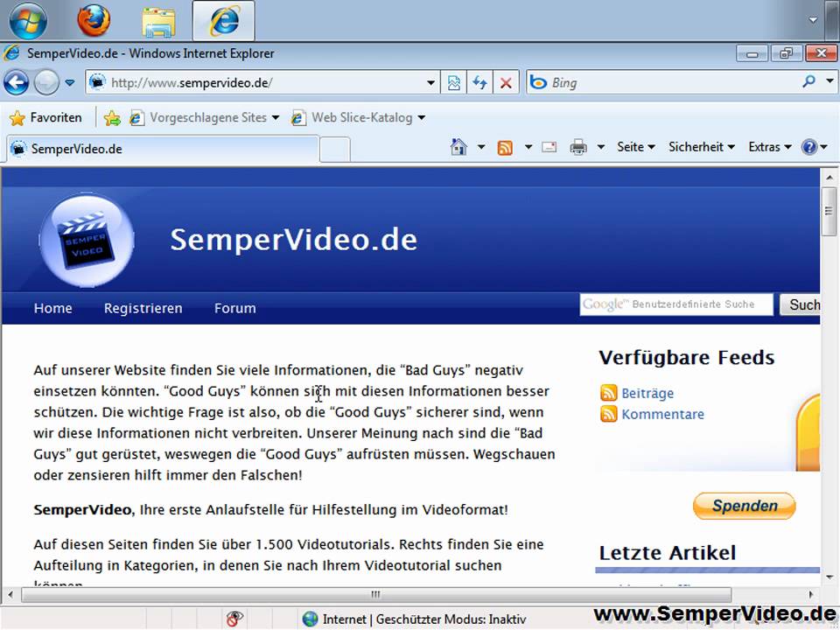This screenshot has width=840, height=630.
Task: Open the Sicherheit menu
Action: [x=701, y=147]
